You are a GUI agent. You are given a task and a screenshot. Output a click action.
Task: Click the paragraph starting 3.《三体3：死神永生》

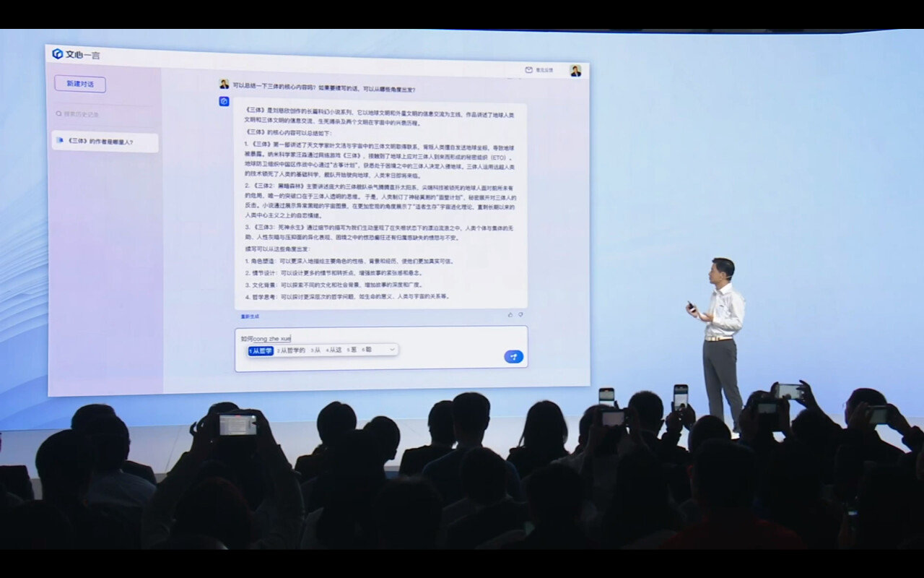(x=379, y=233)
